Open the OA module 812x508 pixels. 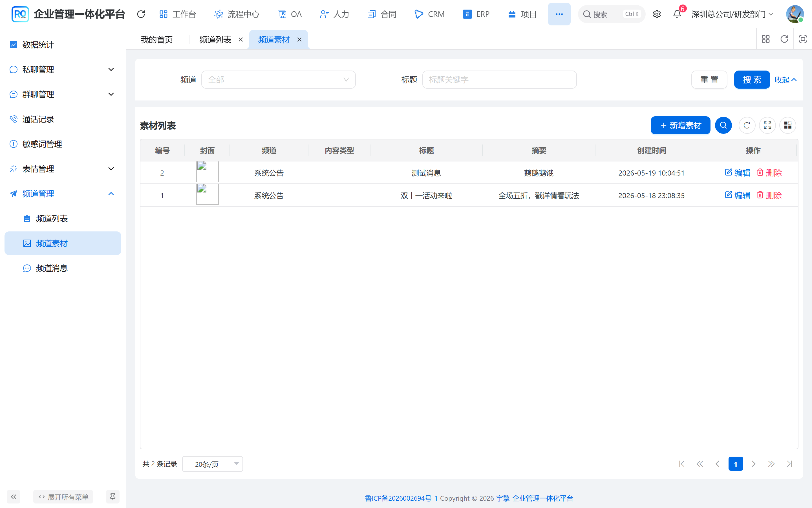coord(290,14)
